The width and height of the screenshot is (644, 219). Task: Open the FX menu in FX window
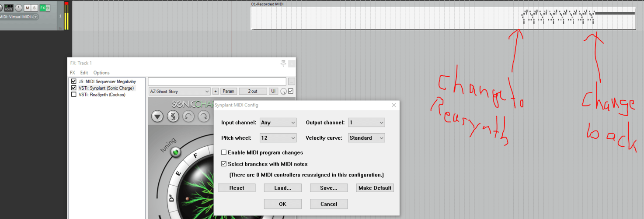click(73, 73)
